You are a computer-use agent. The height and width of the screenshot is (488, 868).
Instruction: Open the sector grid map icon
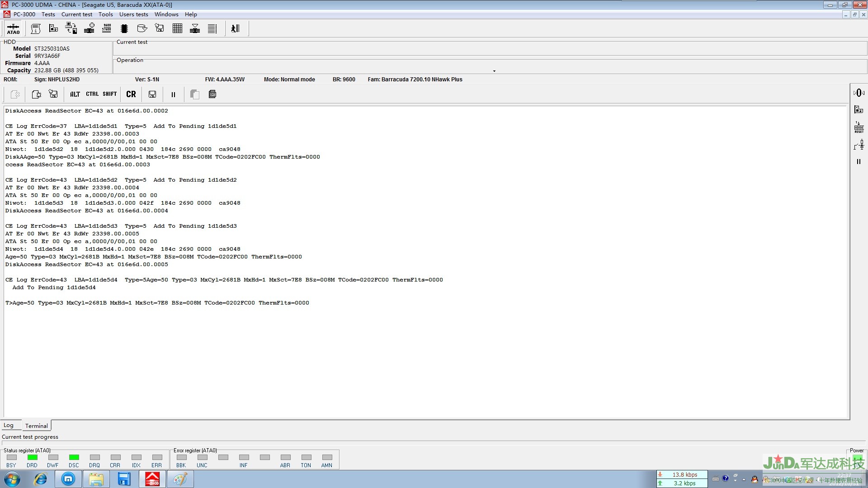click(x=177, y=28)
